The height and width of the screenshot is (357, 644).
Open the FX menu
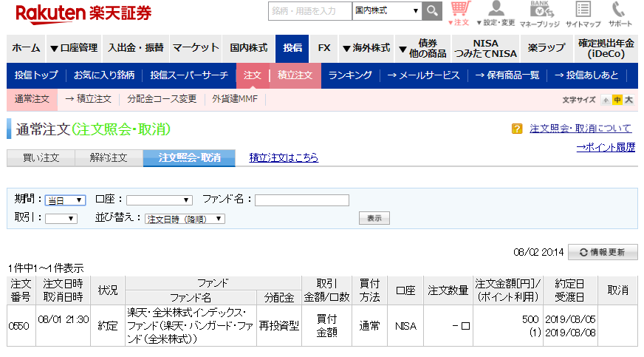pos(324,48)
